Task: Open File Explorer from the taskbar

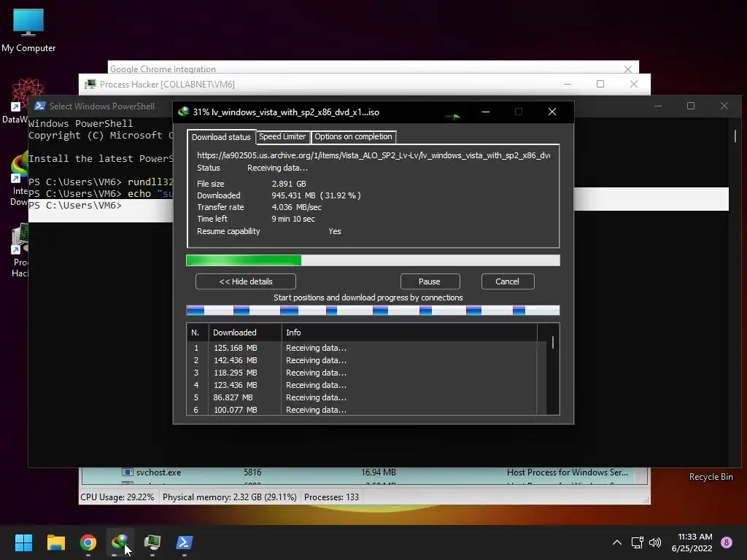Action: [55, 542]
